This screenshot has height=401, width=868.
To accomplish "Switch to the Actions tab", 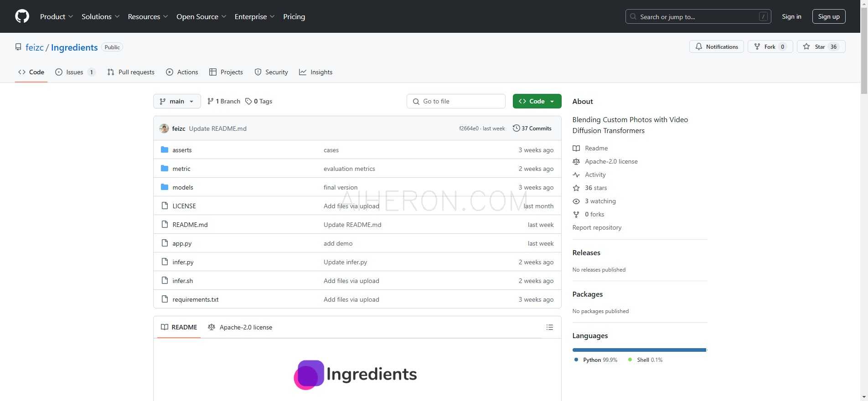I will tap(182, 72).
